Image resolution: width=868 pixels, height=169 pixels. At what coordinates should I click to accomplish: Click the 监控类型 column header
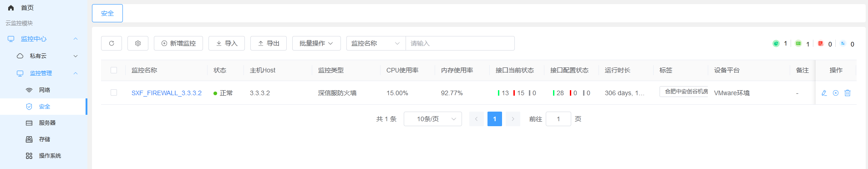click(x=331, y=70)
